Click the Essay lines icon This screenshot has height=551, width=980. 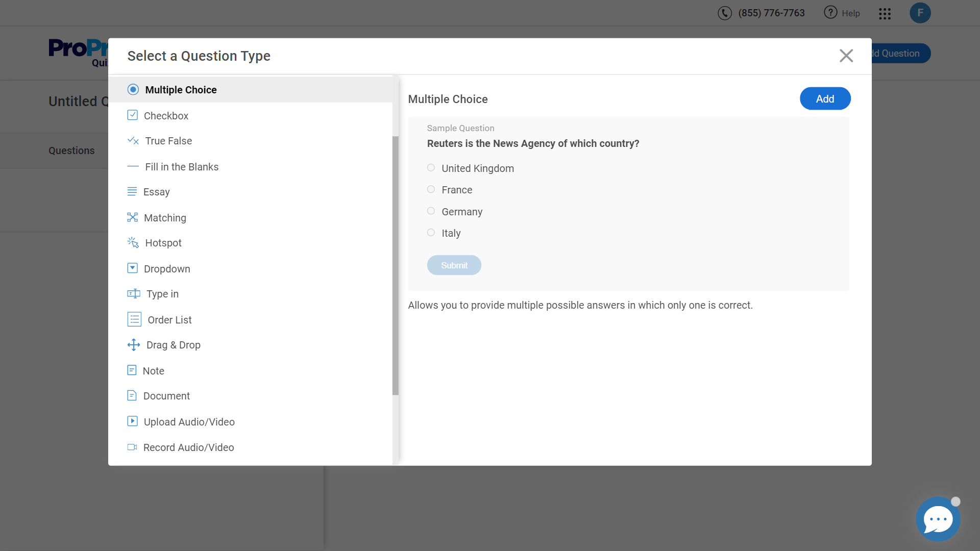pos(132,191)
